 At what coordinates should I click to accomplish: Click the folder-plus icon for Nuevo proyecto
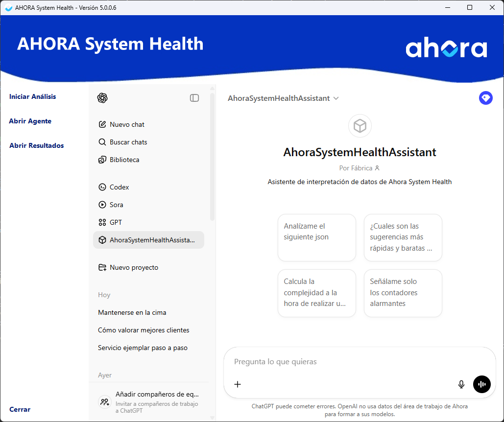102,267
